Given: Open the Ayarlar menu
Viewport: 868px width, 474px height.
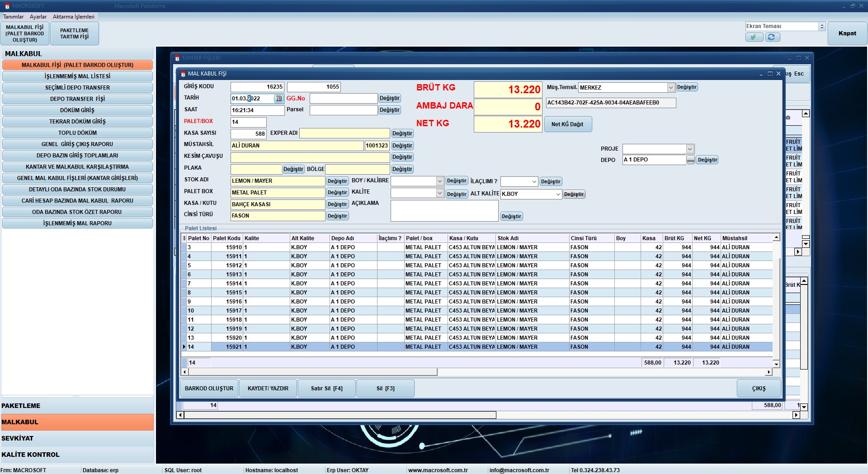Looking at the screenshot, I should 38,17.
